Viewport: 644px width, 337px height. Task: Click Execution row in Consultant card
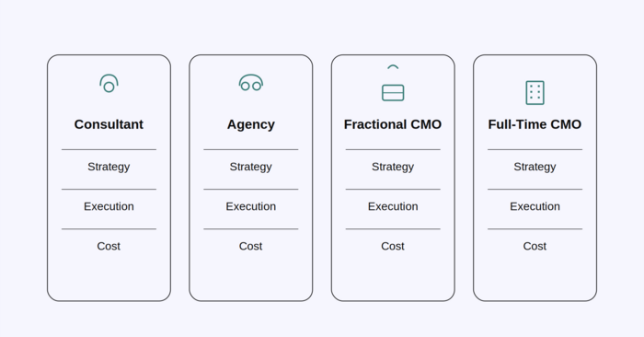click(109, 206)
